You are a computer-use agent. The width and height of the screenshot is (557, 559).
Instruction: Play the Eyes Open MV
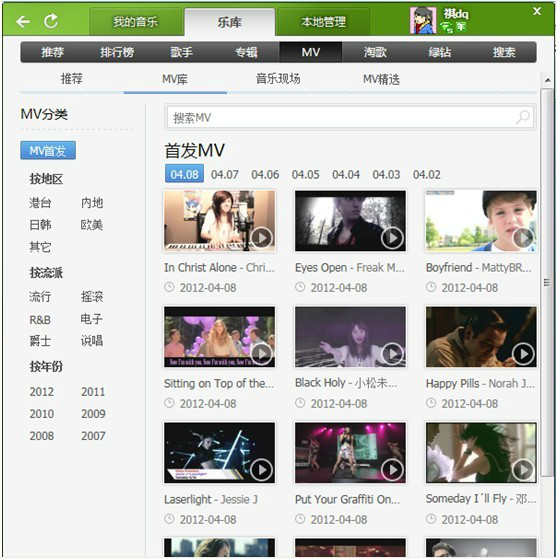click(x=392, y=238)
